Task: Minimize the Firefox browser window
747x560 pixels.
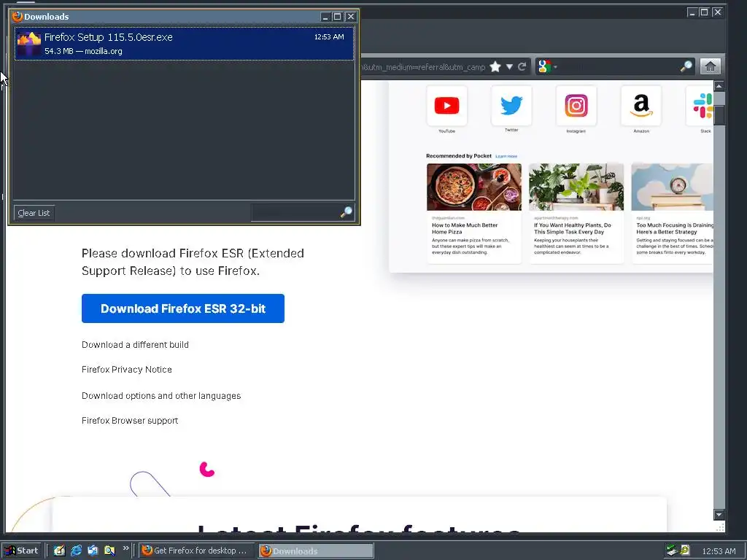Action: tap(692, 12)
